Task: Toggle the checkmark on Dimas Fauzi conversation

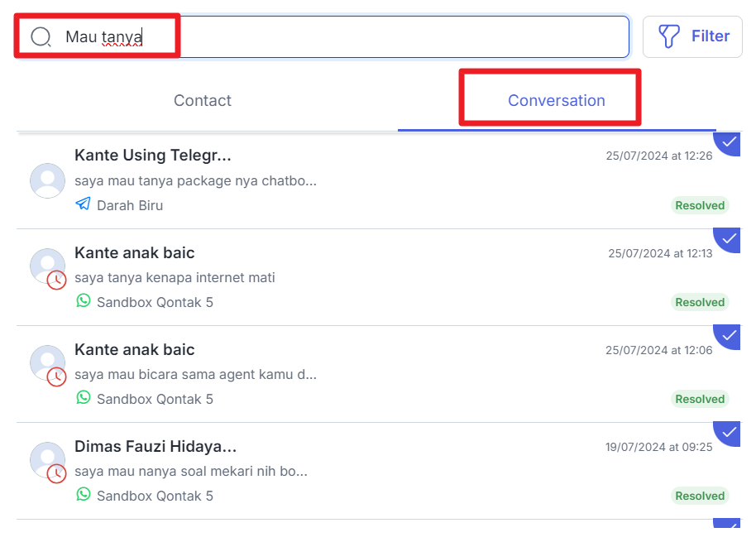Action: point(729,432)
